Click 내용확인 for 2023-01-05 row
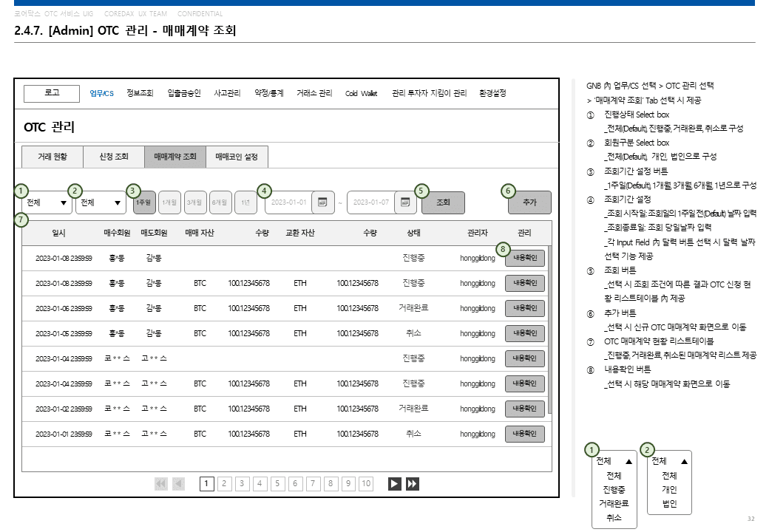Screen dimensions: 769x532 (525, 333)
